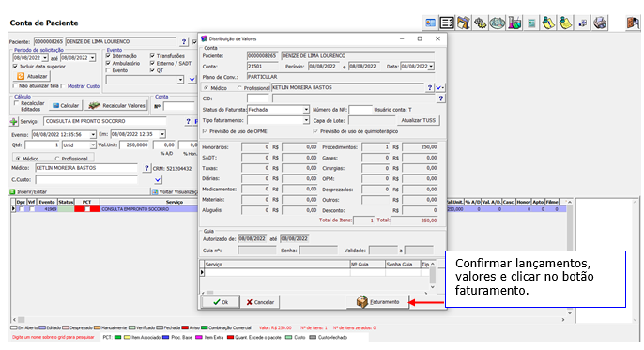Toggle the Transfusões checkbox
Viewport: 644px width, 350px height.
(152, 56)
